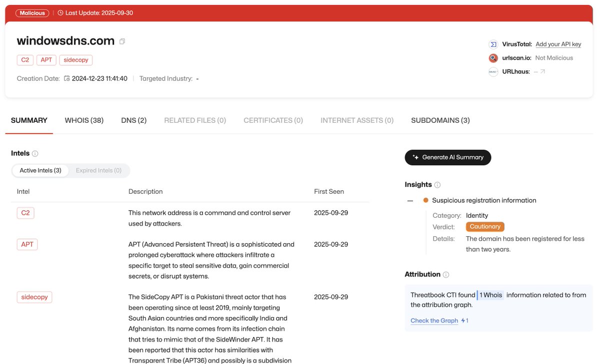The height and width of the screenshot is (364, 600).
Task: Collapse the Suspicious registration information insight
Action: (410, 201)
